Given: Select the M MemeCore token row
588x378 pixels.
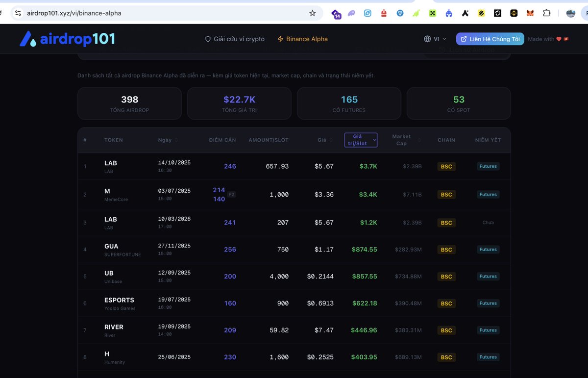Looking at the screenshot, I should click(294, 194).
